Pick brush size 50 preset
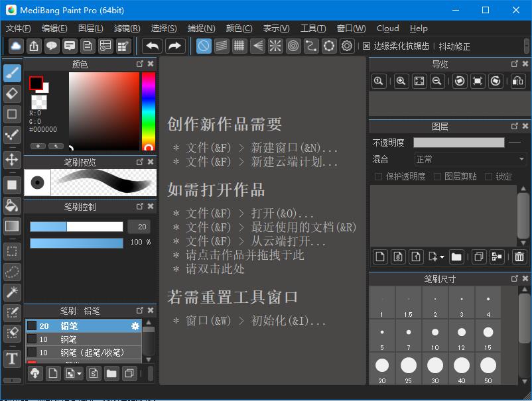532x401 pixels. click(488, 369)
